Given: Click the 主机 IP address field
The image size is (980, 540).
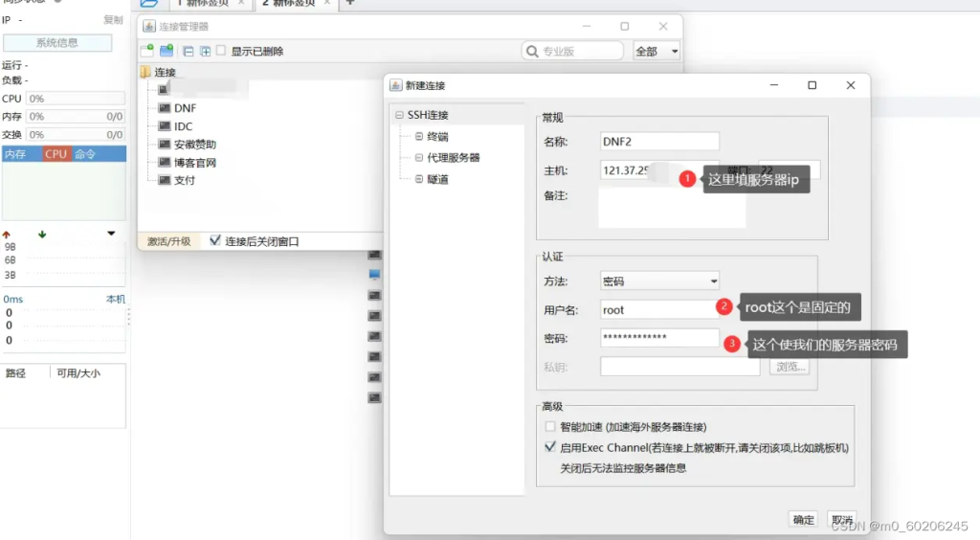Looking at the screenshot, I should 659,170.
